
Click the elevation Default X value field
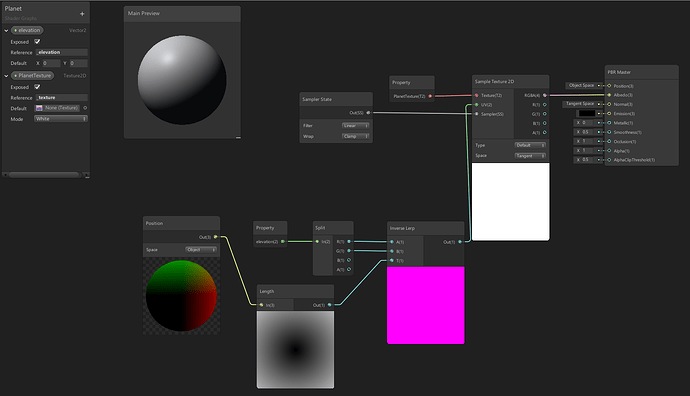tap(51, 63)
